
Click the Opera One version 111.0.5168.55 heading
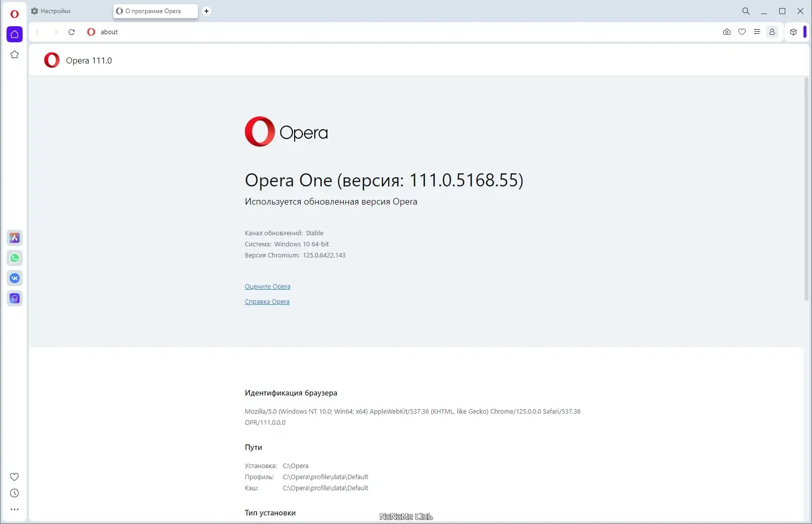[x=384, y=180]
